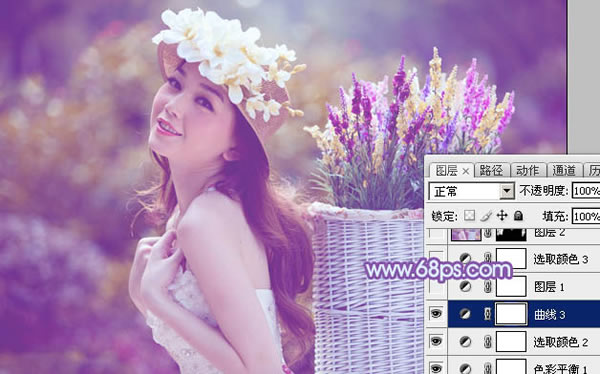Click mask link icon of 选取颜色 2
This screenshot has width=600, height=374.
(488, 341)
